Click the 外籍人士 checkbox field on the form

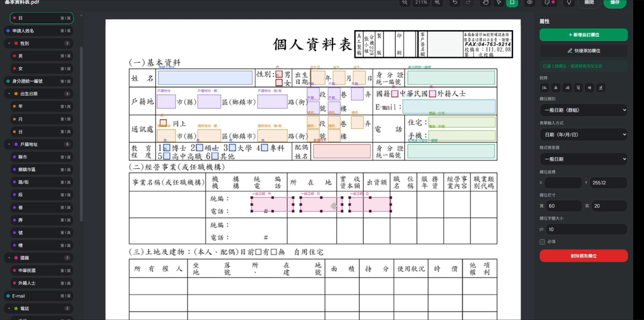point(432,94)
